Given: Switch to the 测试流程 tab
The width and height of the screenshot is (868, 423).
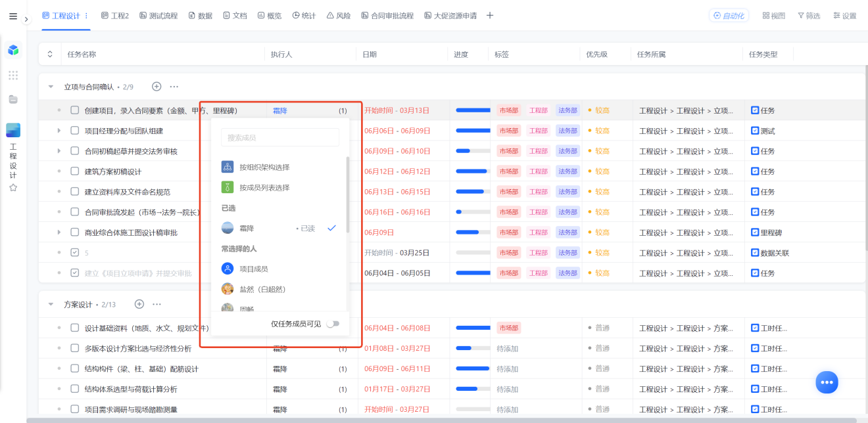Looking at the screenshot, I should coord(158,16).
